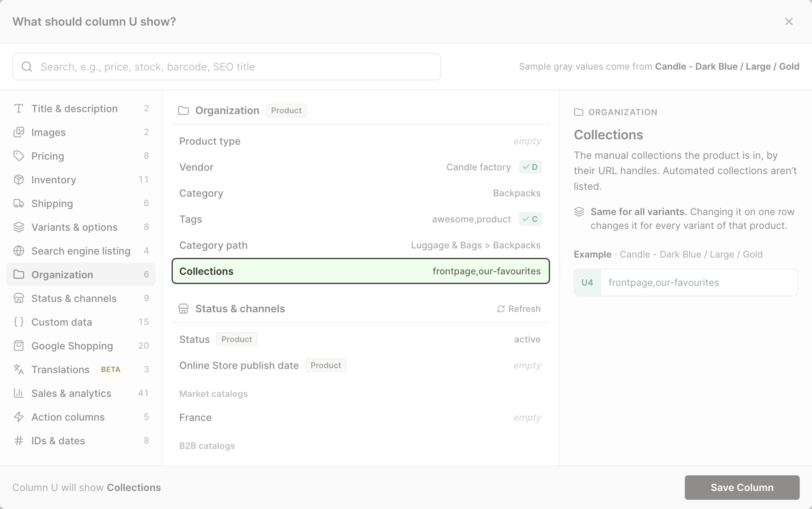Screen dimensions: 812x509
Task: Close the column picker dialog
Action: tap(789, 21)
